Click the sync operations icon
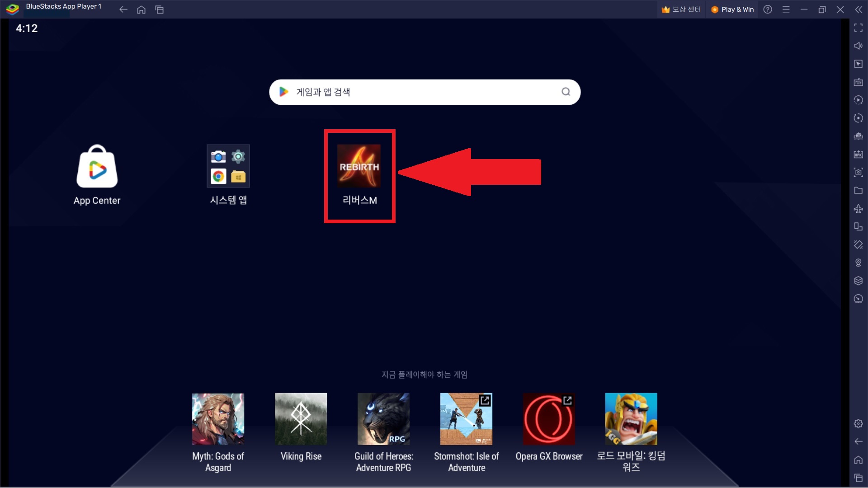Screen dimensions: 868x488 tap(859, 118)
